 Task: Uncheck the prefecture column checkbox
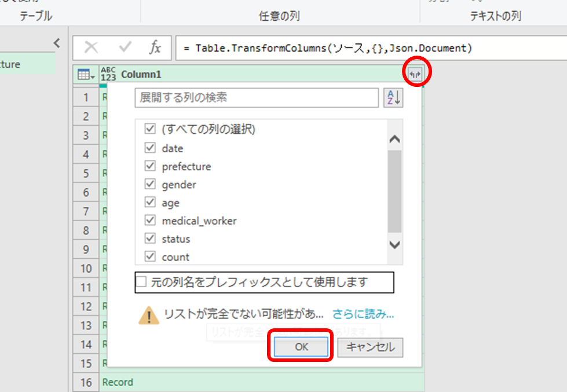pos(149,166)
